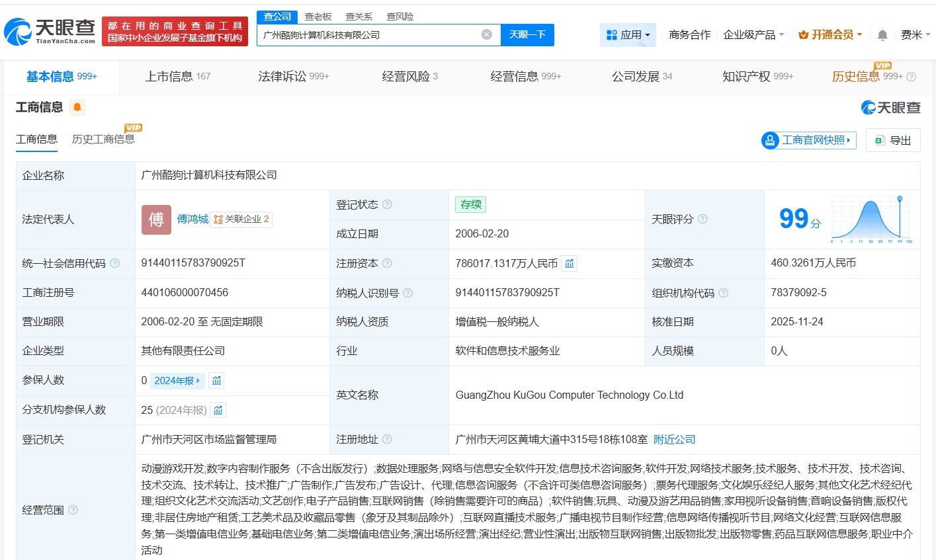Click the chart icon beside 注册资本 amount
The height and width of the screenshot is (560, 936).
coord(570,263)
